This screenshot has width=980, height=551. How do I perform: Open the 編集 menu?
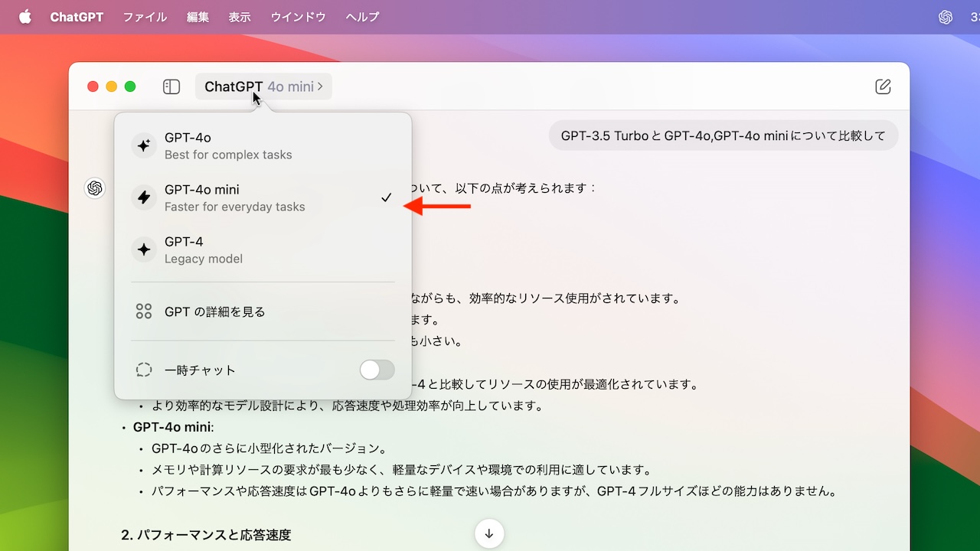point(198,17)
